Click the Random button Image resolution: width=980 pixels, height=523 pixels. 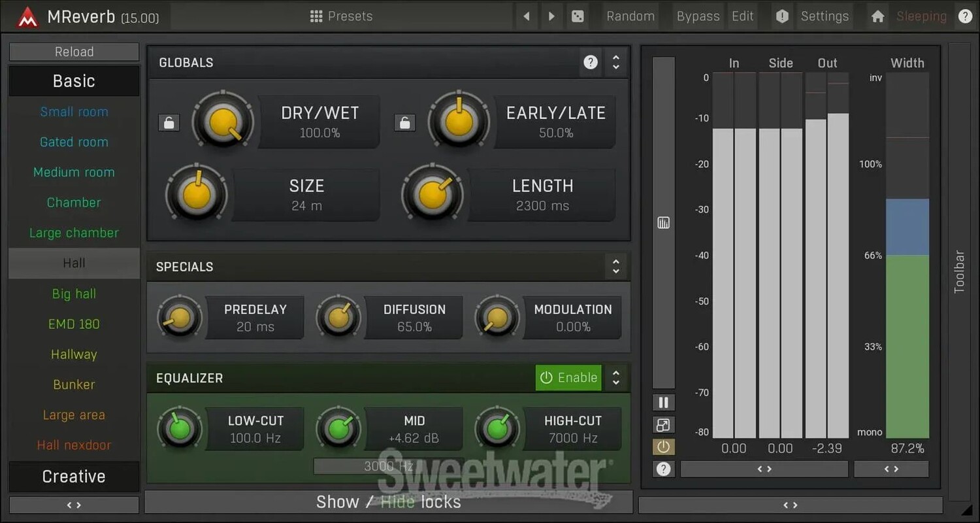pos(630,16)
